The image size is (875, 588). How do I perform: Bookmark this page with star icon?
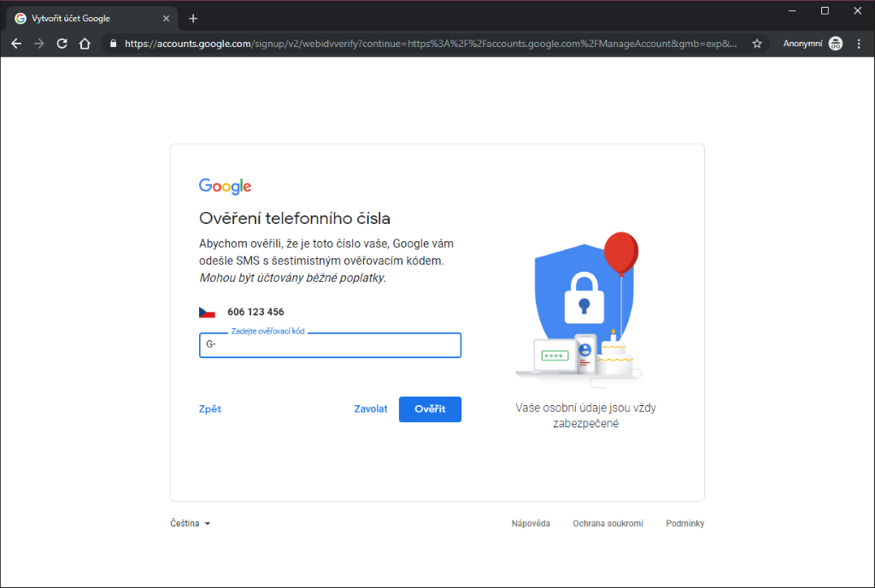[757, 44]
